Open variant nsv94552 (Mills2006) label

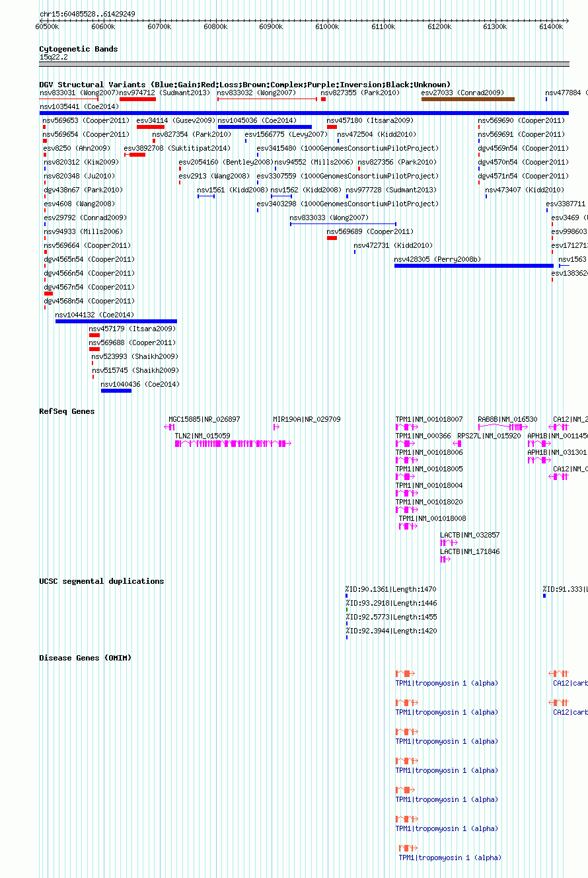[314, 163]
